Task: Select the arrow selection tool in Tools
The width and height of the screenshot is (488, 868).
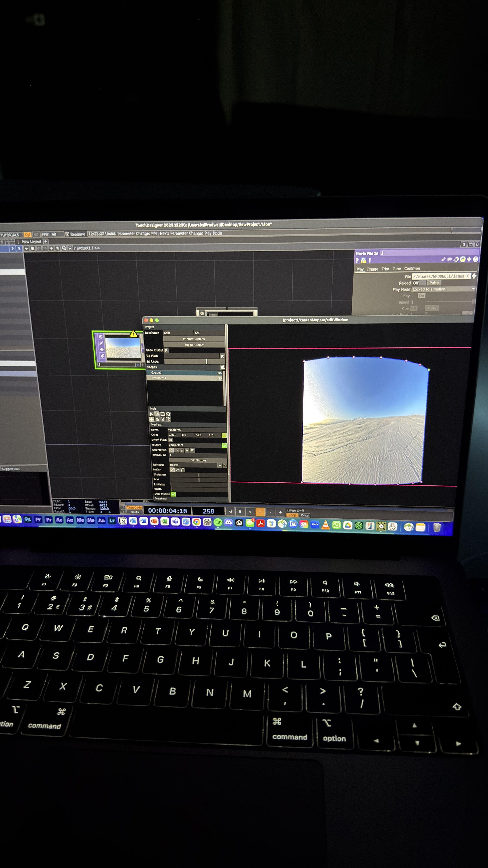Action: pos(151,414)
